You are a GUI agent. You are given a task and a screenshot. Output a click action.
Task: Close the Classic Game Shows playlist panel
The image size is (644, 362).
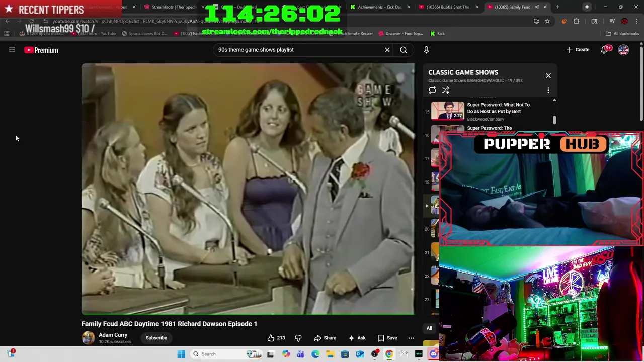pyautogui.click(x=548, y=75)
